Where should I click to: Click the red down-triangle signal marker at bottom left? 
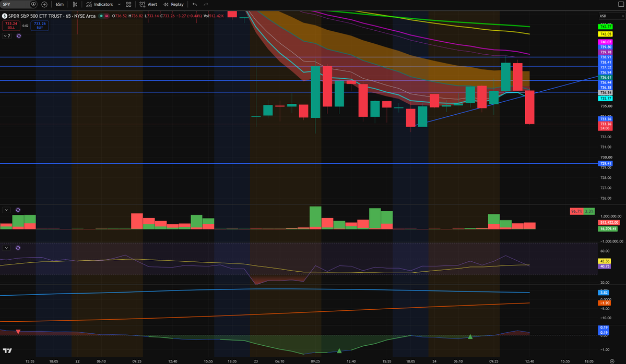tap(18, 332)
